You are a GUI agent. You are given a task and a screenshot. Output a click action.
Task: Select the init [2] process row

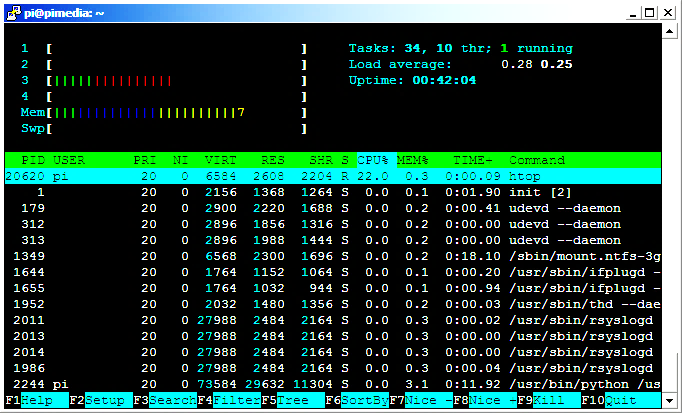[333, 192]
